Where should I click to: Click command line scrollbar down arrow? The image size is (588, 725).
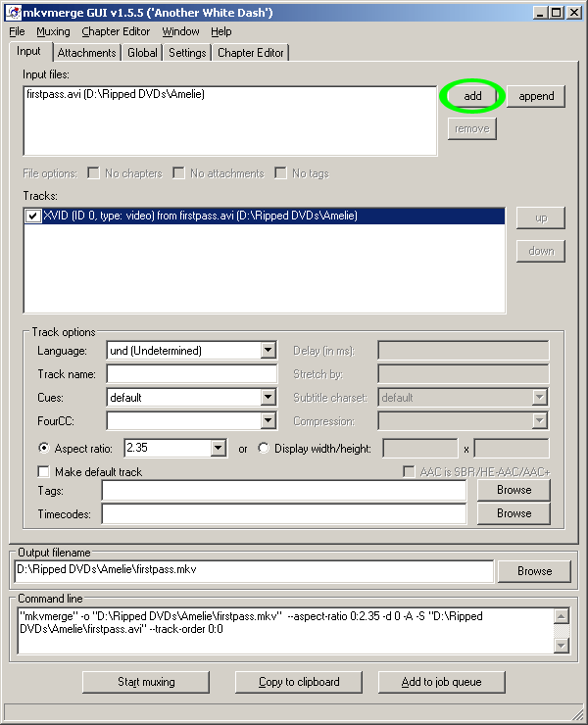[561, 646]
